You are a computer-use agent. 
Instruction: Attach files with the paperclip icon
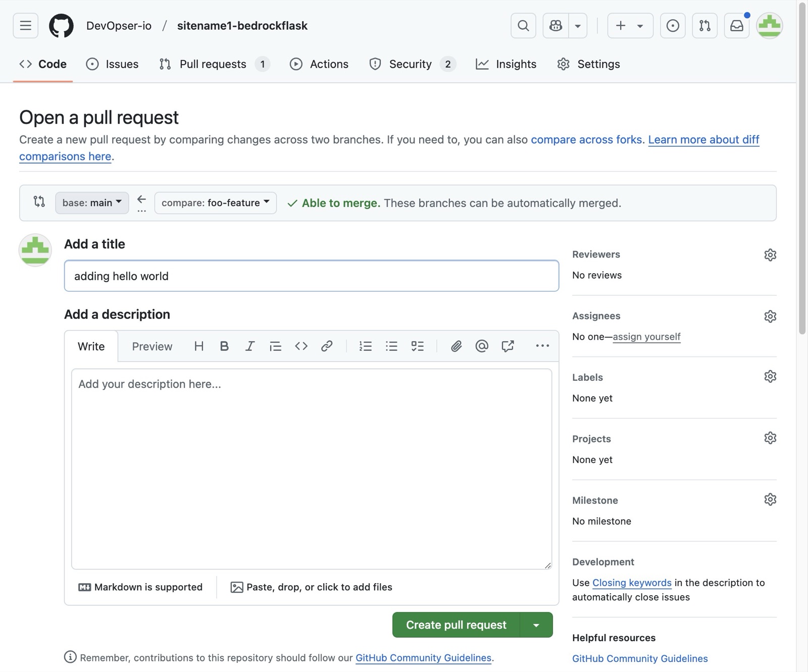456,346
